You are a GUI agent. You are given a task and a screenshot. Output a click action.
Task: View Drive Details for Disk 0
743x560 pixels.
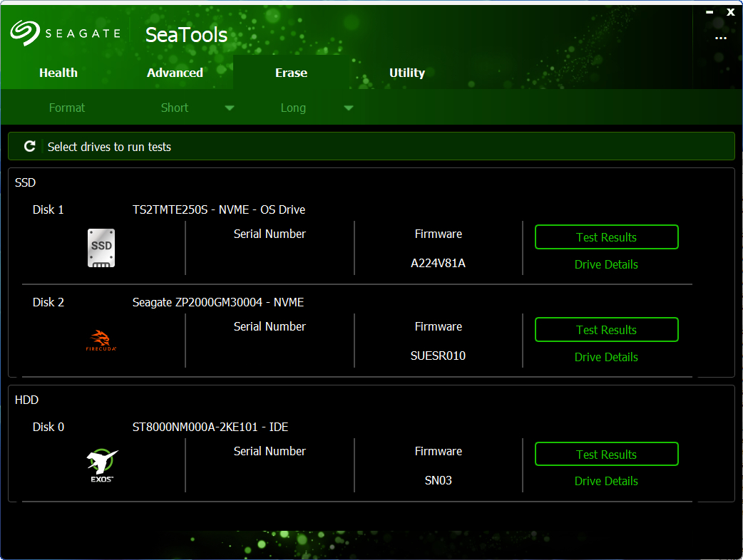606,481
